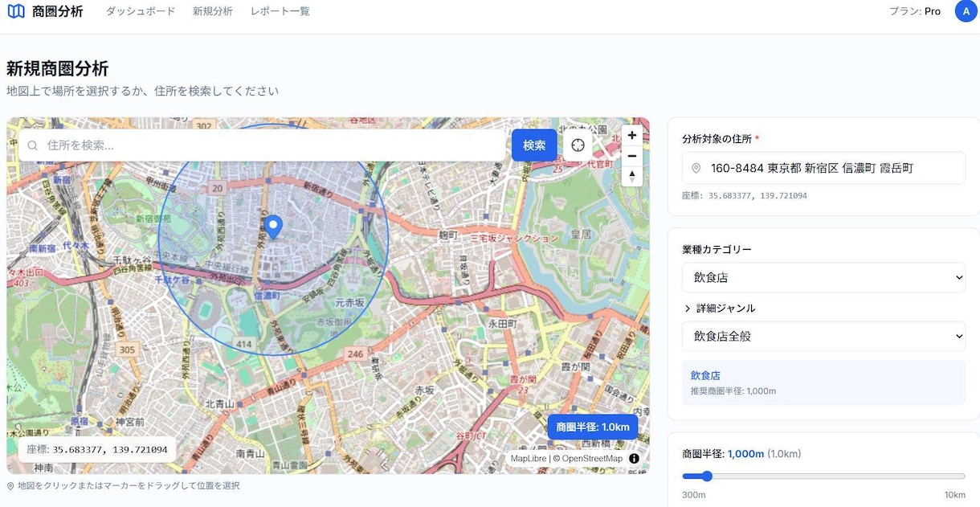Viewport: 980px width, 507px height.
Task: Click the 商圏半径 slider handle
Action: 707,476
